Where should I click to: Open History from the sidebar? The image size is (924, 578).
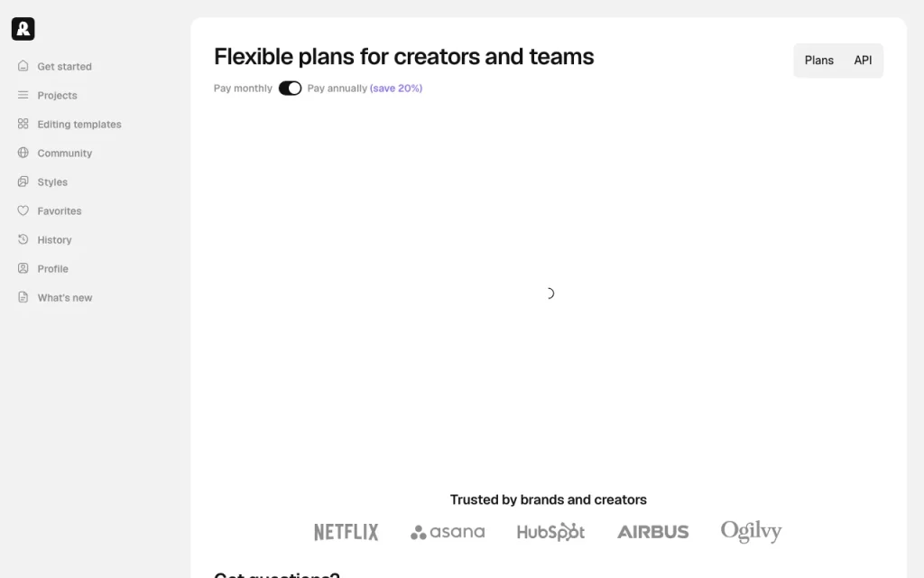click(55, 240)
